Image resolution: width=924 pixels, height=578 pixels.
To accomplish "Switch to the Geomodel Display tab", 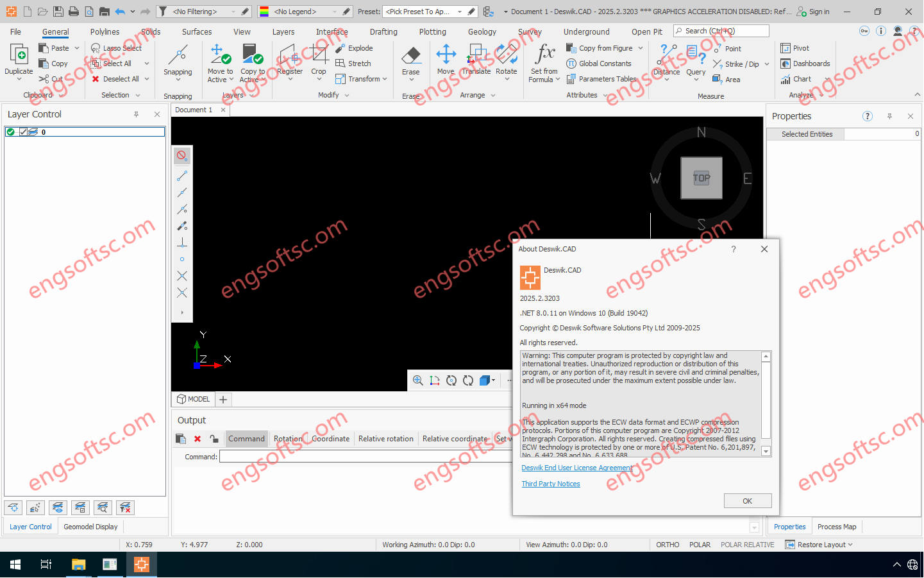I will click(x=90, y=527).
